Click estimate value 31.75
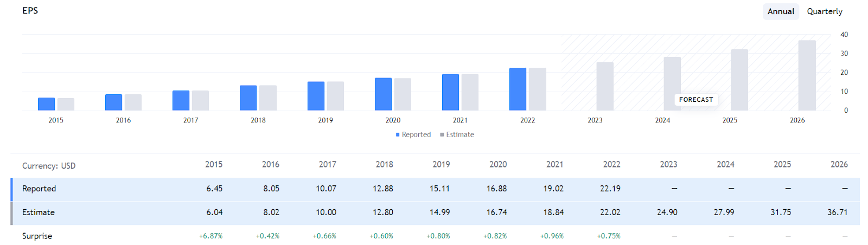The image size is (868, 245). coord(781,212)
